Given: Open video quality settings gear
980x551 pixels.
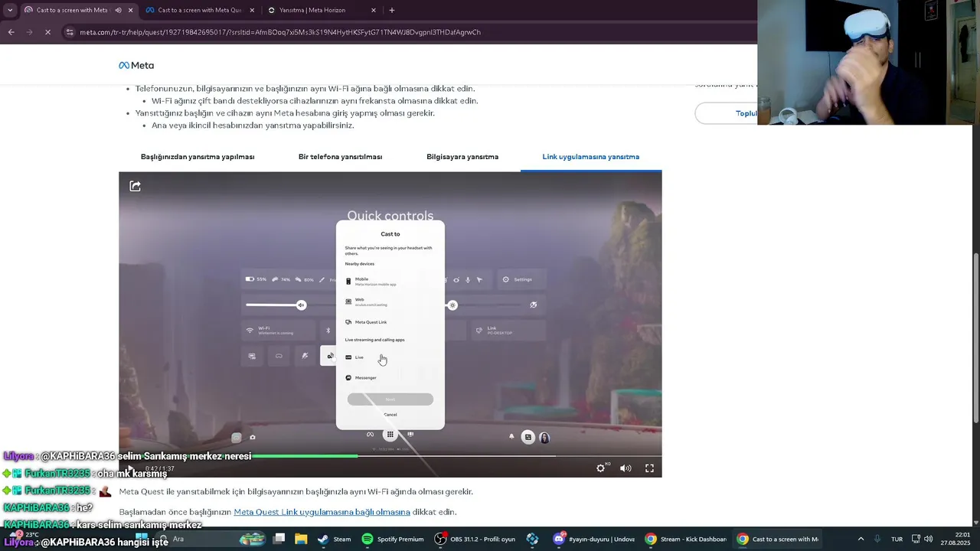Looking at the screenshot, I should pos(601,468).
